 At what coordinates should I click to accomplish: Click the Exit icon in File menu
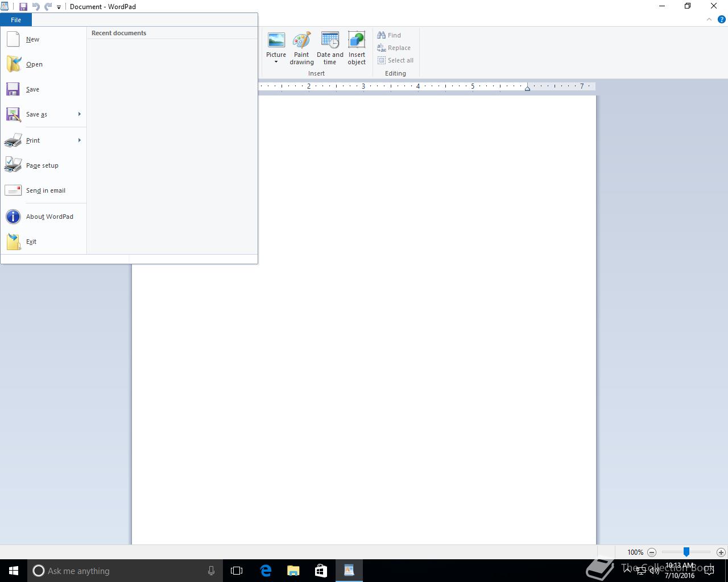tap(13, 242)
